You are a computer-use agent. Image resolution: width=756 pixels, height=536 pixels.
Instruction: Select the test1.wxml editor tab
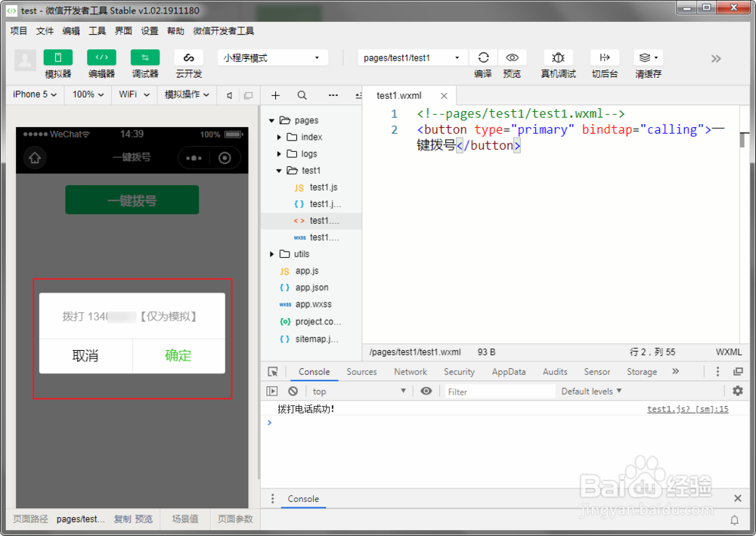[x=398, y=95]
